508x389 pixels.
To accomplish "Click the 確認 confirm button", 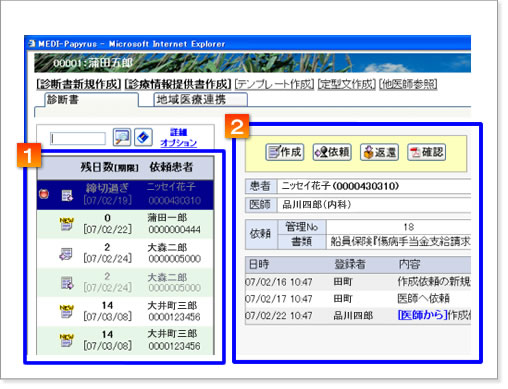I will pyautogui.click(x=427, y=152).
